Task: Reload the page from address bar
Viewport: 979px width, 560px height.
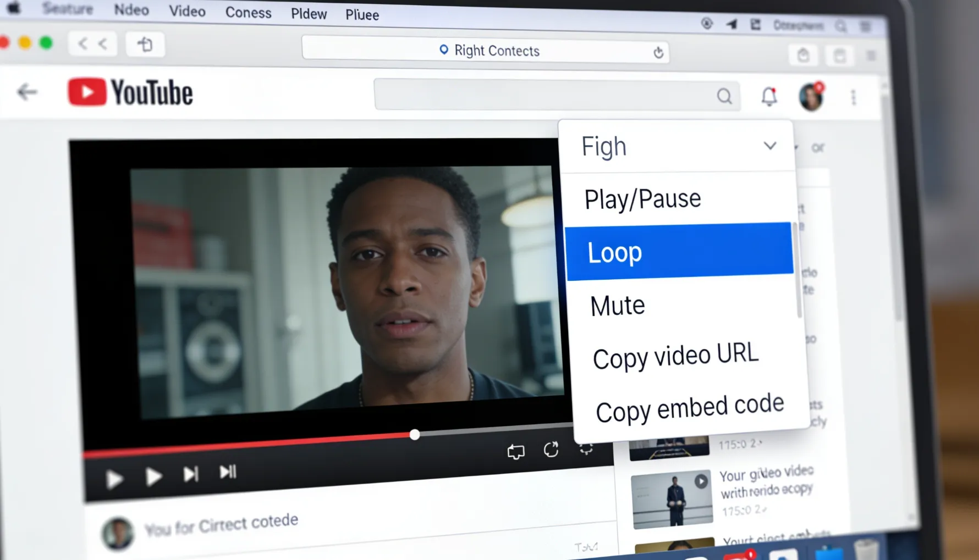Action: click(658, 53)
